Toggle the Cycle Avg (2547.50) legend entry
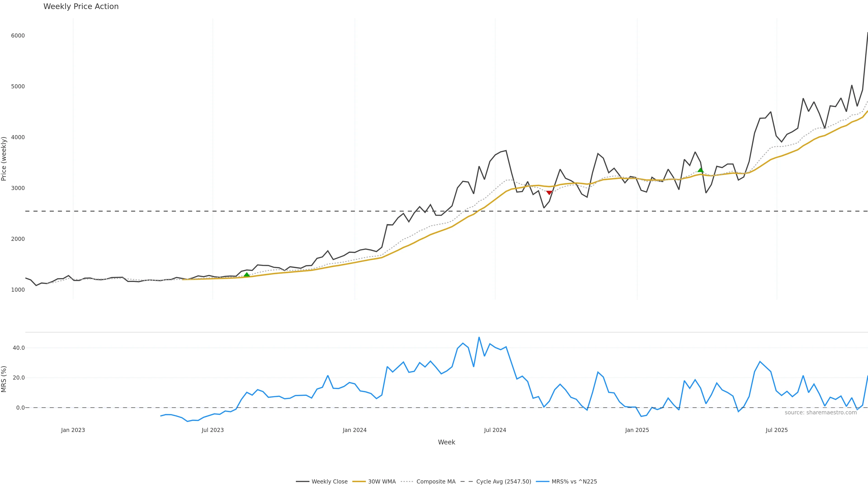The height and width of the screenshot is (488, 868). [x=503, y=482]
